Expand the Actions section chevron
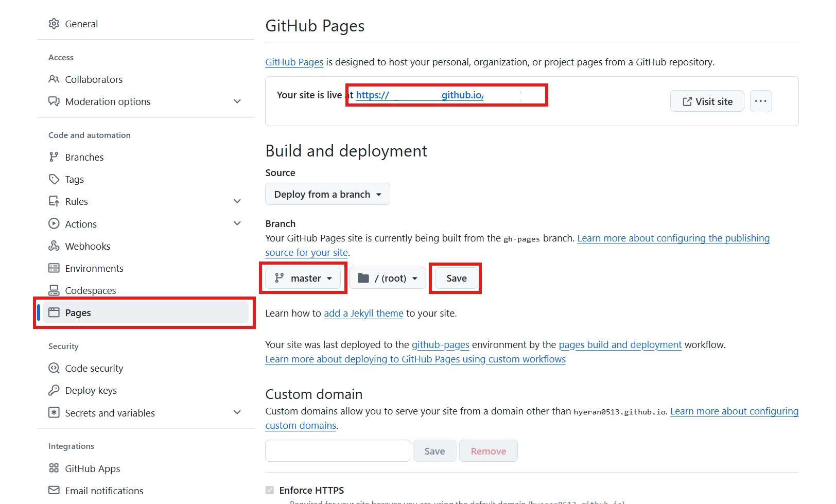836x504 pixels. tap(237, 223)
